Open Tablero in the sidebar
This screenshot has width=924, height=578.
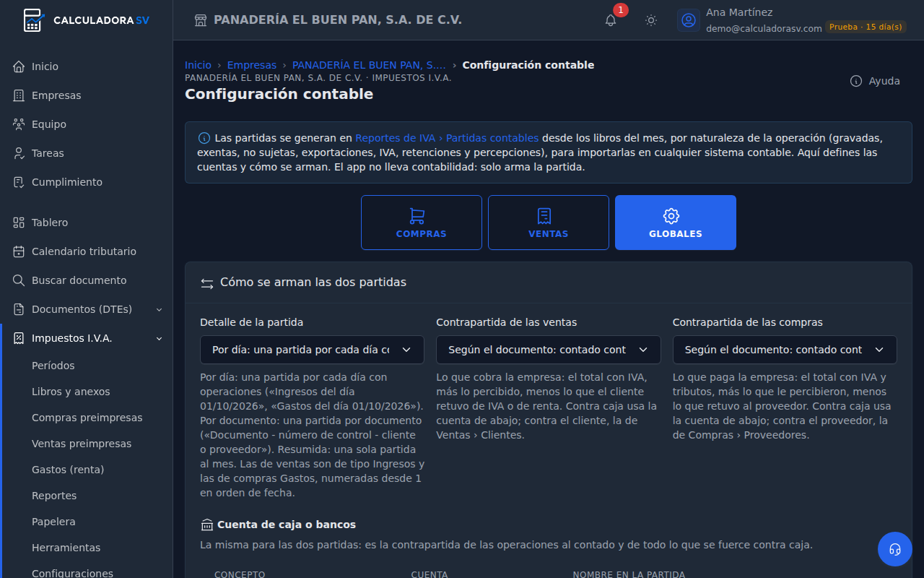[x=87, y=223]
